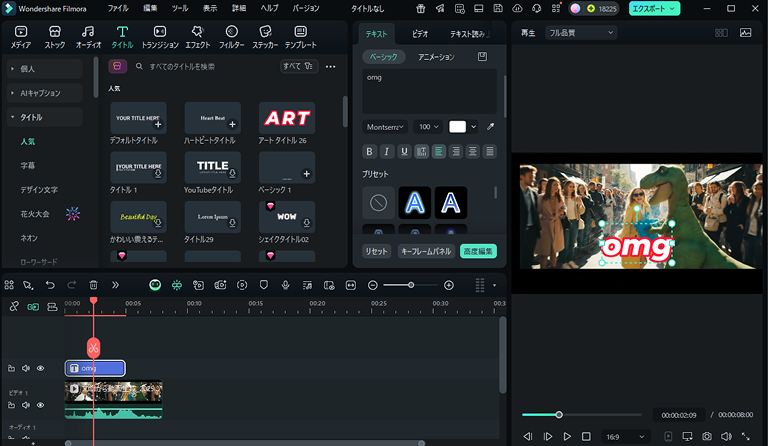Click the 高度編集 button
This screenshot has height=446, width=768.
click(478, 251)
